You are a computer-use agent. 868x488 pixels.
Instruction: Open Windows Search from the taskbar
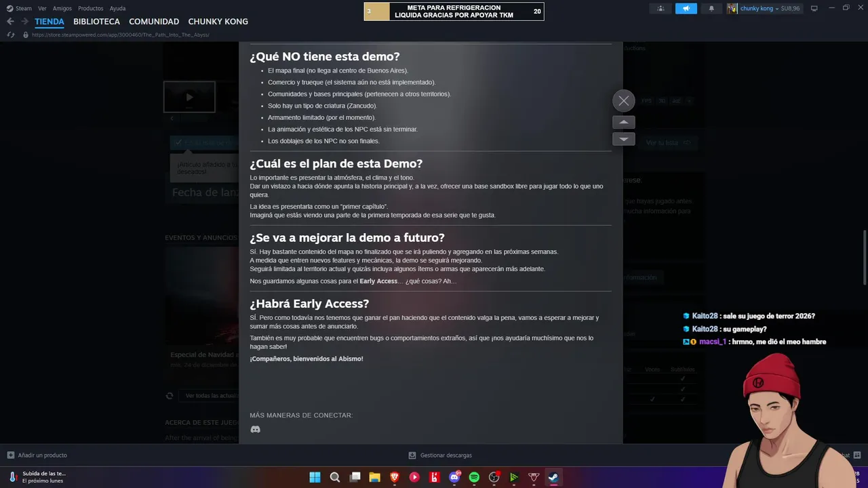[x=335, y=477]
